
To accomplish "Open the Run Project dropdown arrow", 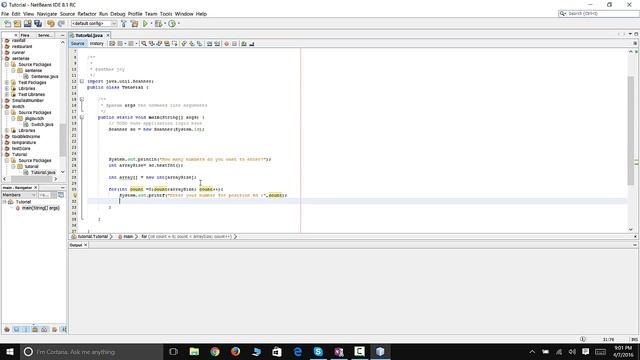I will pyautogui.click(x=151, y=24).
